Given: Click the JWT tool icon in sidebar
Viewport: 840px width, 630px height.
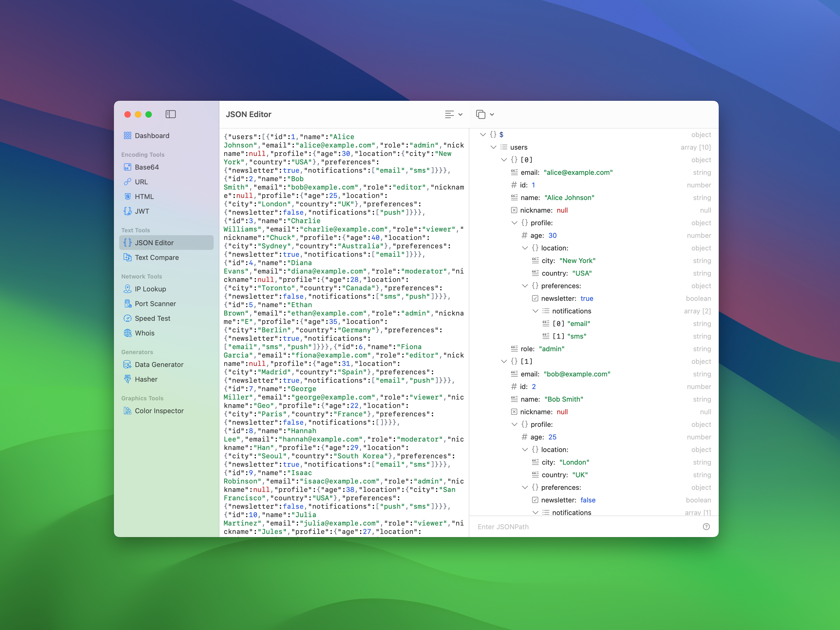Looking at the screenshot, I should pyautogui.click(x=128, y=212).
